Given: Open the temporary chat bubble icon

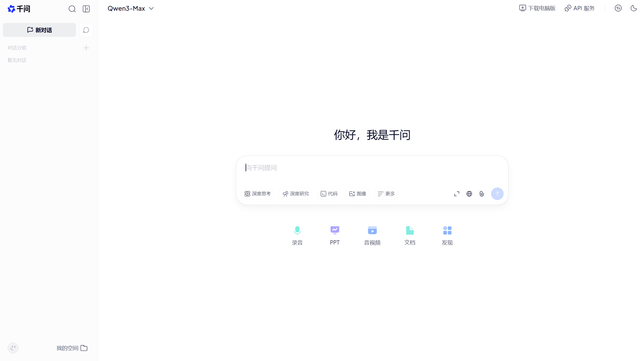Looking at the screenshot, I should [x=86, y=30].
